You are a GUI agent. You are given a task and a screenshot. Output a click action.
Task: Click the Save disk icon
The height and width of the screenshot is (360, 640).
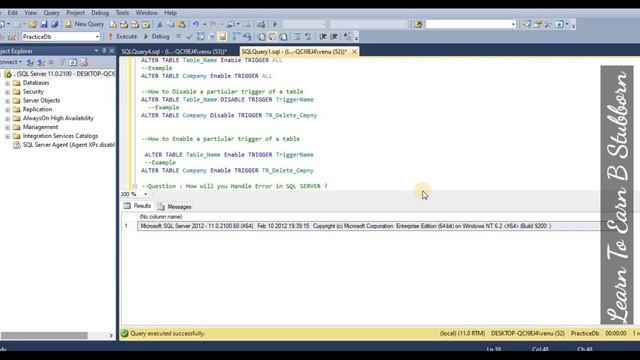pos(44,24)
